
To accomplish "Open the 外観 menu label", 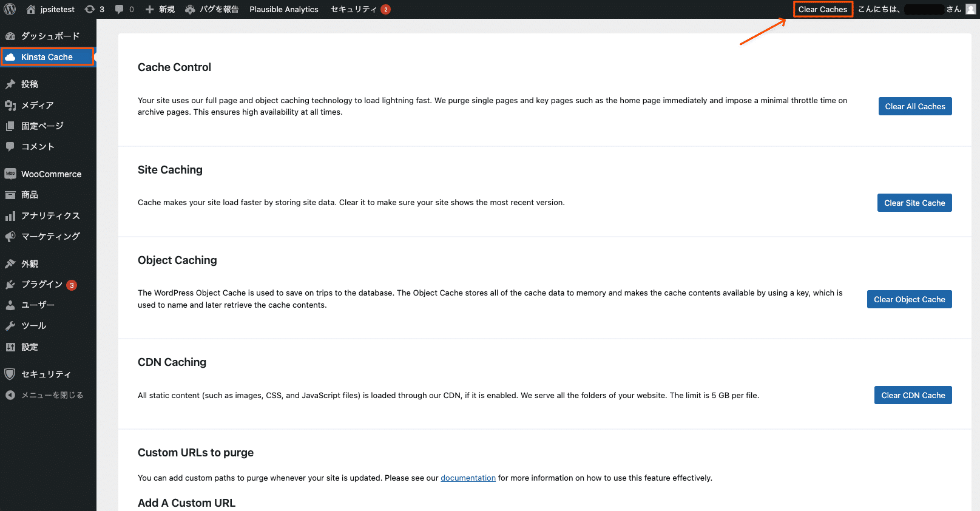I will pyautogui.click(x=30, y=263).
